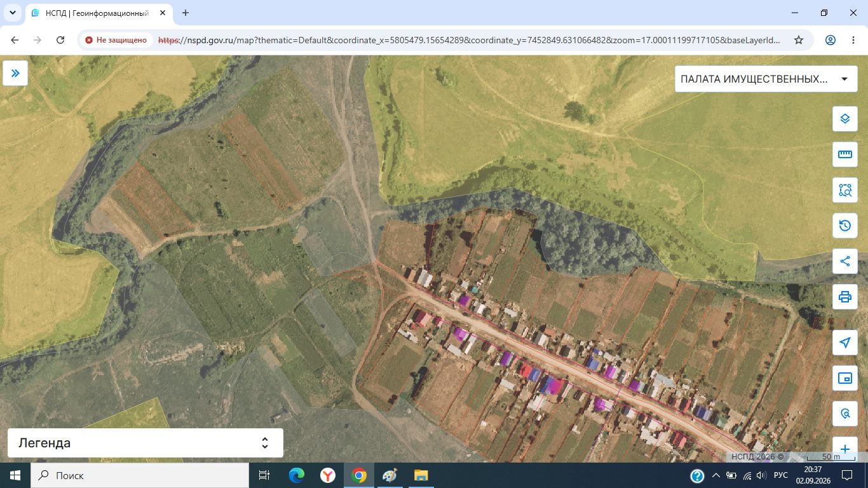Click the Поиск taskbar search box
Viewport: 868px width, 488px height.
pyautogui.click(x=140, y=475)
